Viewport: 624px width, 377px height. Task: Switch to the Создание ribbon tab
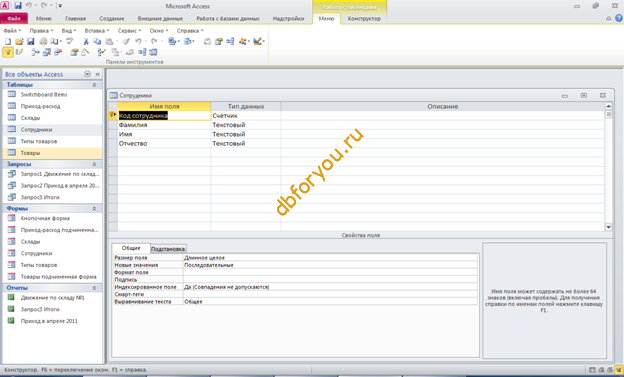coord(111,18)
